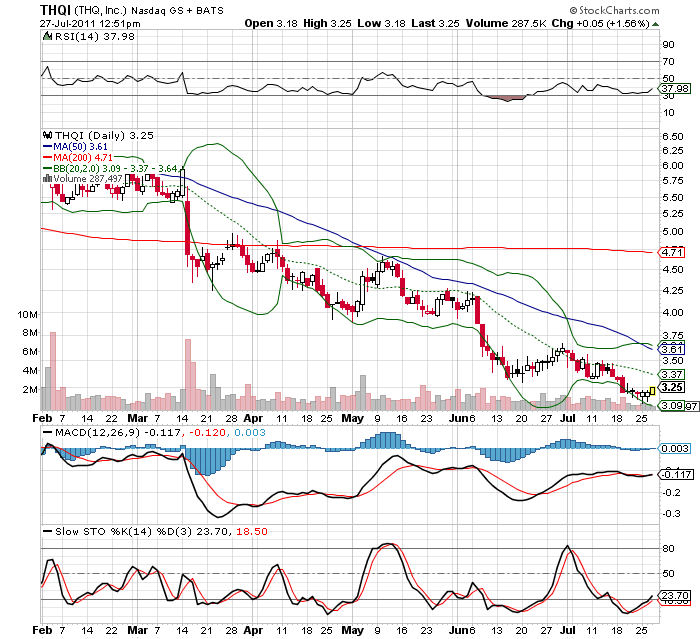This screenshot has height=639, width=700.
Task: Click the yellow latest candlestick on price chart
Action: point(652,391)
